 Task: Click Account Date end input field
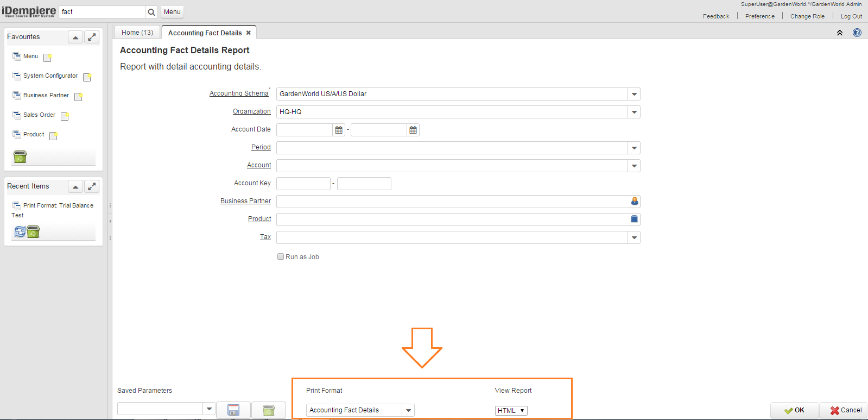coord(379,130)
